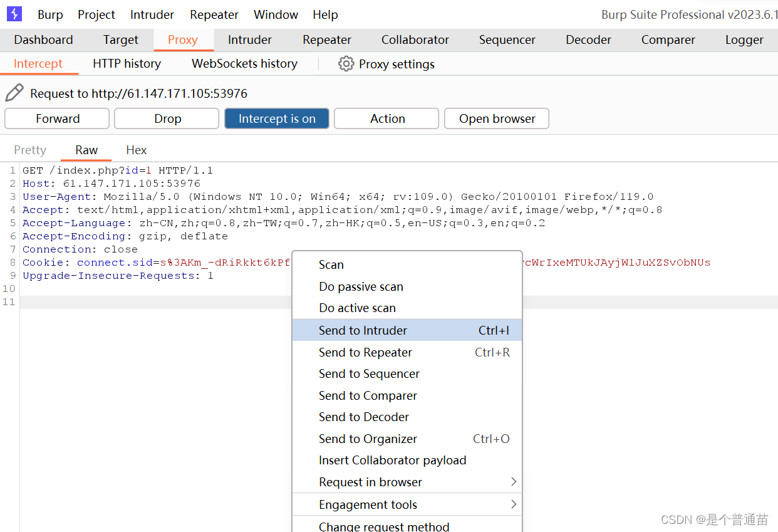Choose Change request method
778x532 pixels.
407,524
